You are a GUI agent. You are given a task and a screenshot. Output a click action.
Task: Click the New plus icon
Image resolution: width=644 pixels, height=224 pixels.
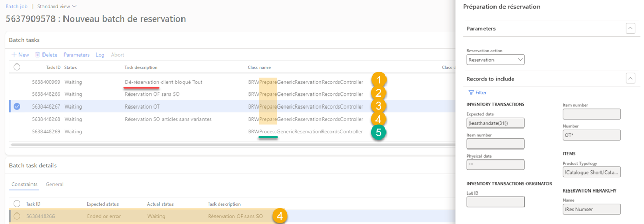tap(14, 55)
